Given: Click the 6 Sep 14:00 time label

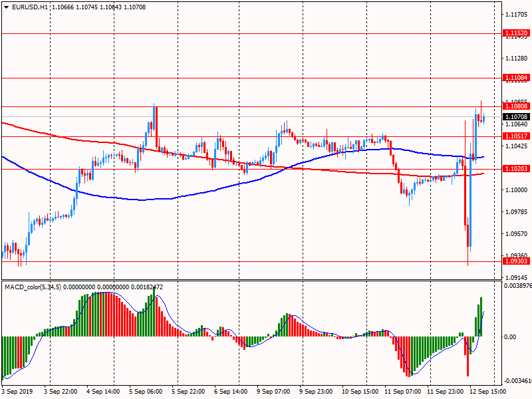Looking at the screenshot, I should 231,392.
